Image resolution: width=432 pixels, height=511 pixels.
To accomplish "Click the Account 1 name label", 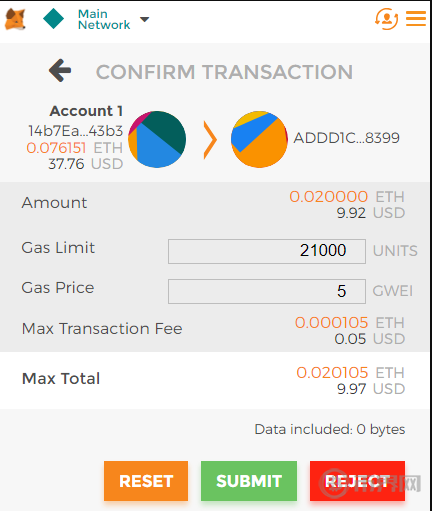I will tap(86, 111).
